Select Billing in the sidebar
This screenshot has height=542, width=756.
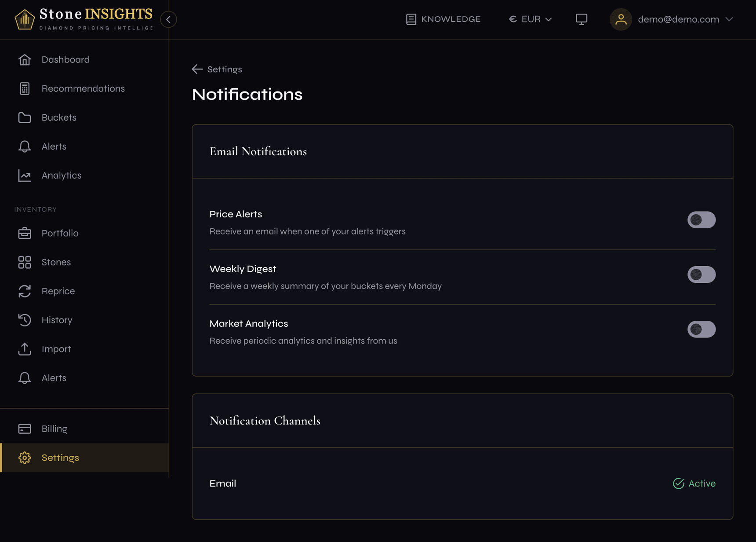[54, 428]
